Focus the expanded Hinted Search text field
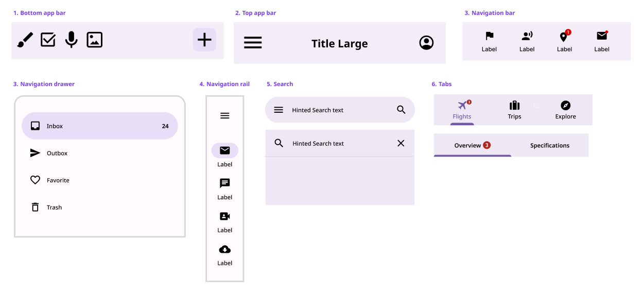The image size is (644, 292). (340, 143)
